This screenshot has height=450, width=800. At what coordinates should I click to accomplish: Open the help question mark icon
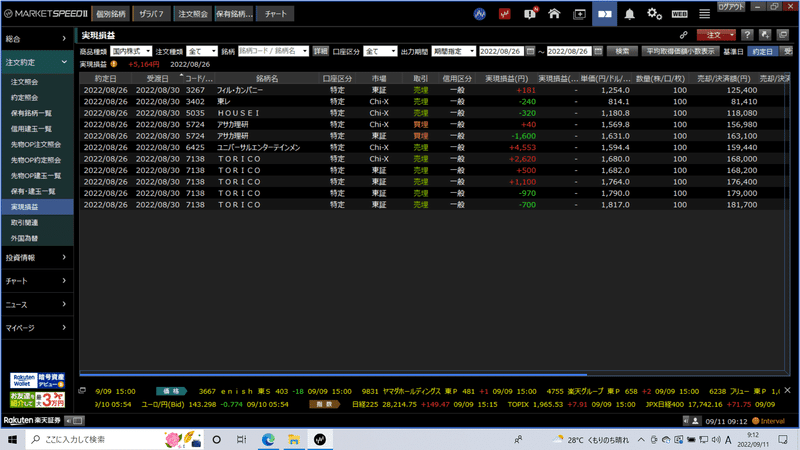coord(747,35)
